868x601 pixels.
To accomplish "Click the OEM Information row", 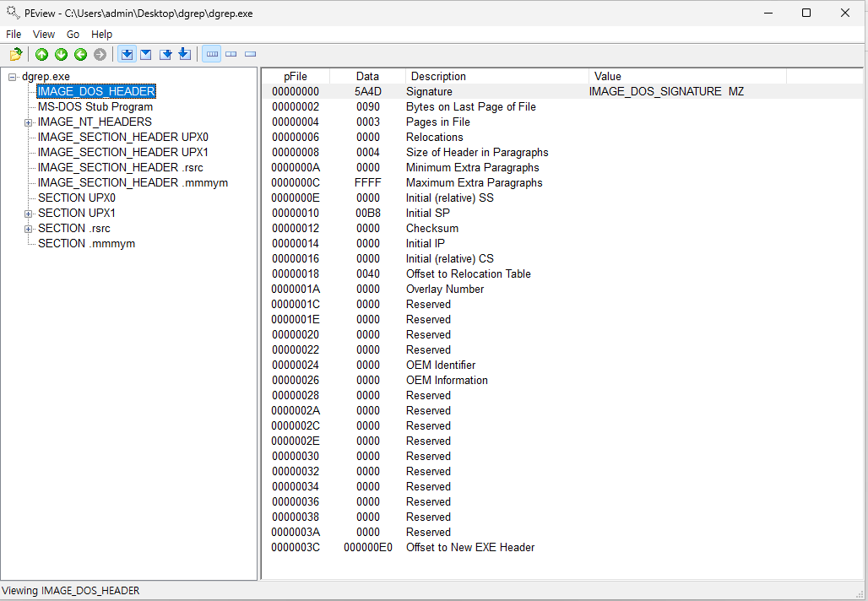I will 561,381.
